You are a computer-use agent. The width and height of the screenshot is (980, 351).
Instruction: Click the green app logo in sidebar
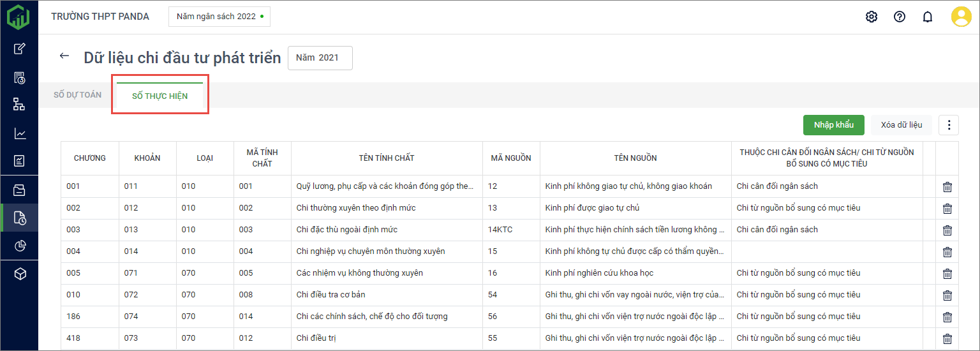point(19,17)
